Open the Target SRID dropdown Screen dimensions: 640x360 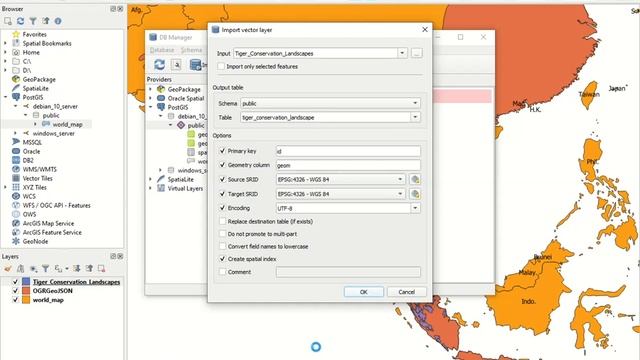pyautogui.click(x=400, y=194)
